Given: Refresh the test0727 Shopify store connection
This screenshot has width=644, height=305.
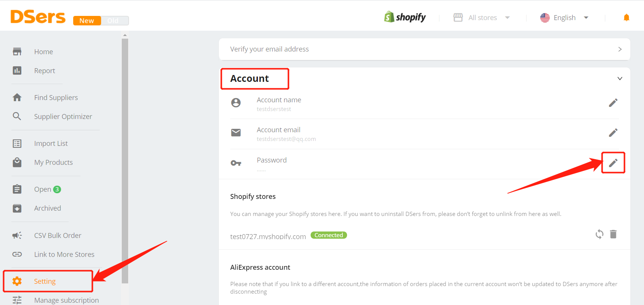Looking at the screenshot, I should point(599,234).
